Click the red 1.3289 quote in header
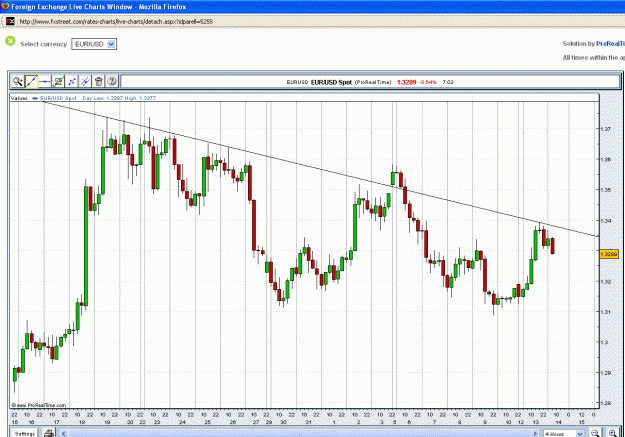This screenshot has height=437, width=625. click(x=407, y=82)
